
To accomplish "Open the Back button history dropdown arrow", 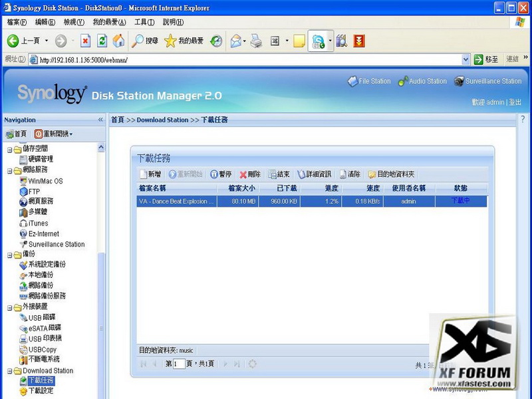I will point(47,41).
